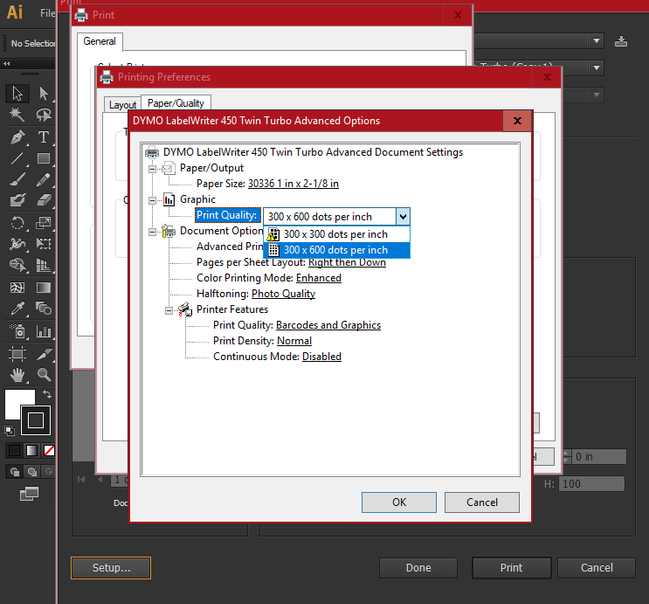Select the Direct Selection tool
649x604 pixels.
tap(44, 94)
